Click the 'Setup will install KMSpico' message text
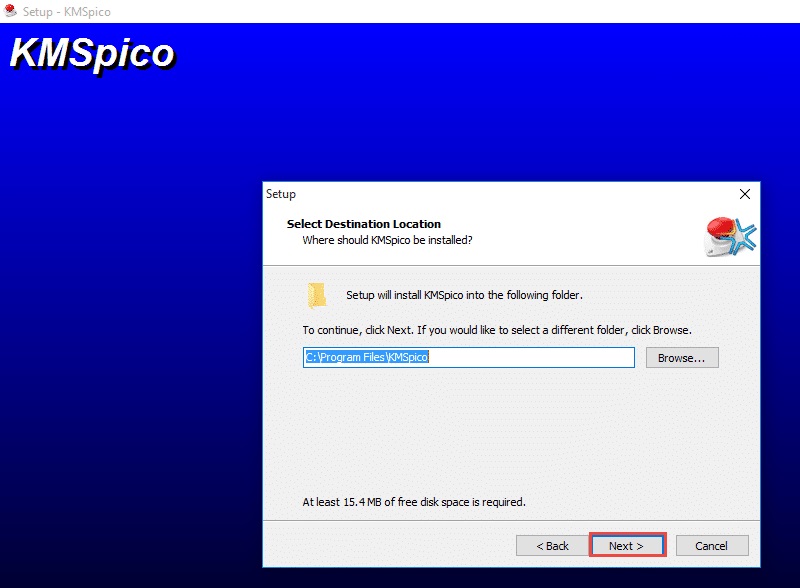Screen dimensions: 800x588 [464, 296]
